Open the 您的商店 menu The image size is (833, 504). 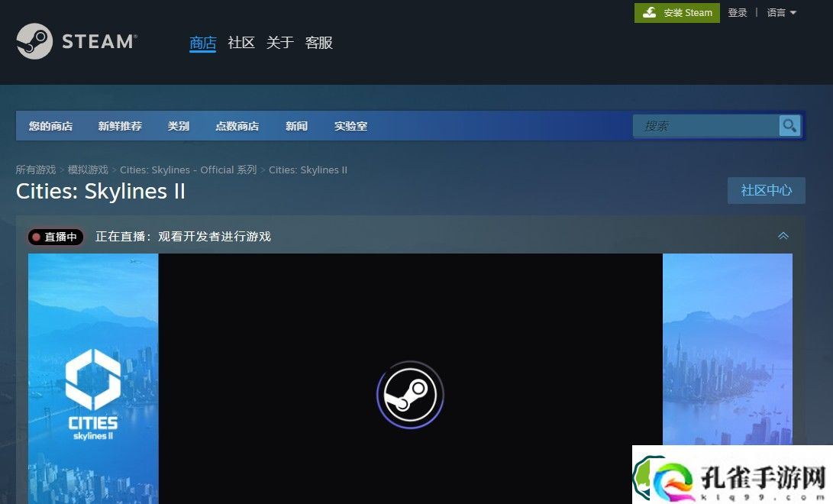50,126
